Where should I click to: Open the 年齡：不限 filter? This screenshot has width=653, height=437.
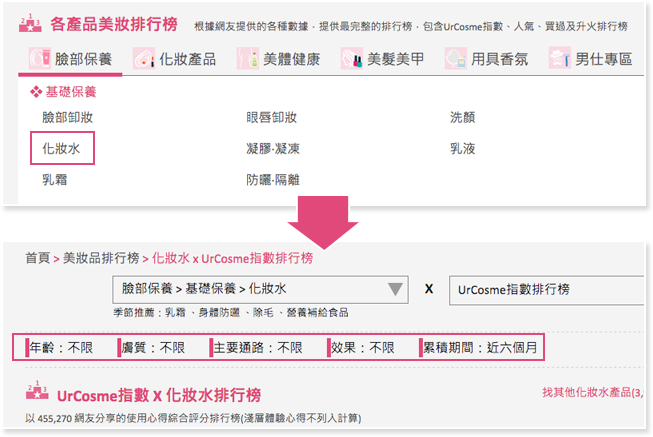pyautogui.click(x=60, y=347)
